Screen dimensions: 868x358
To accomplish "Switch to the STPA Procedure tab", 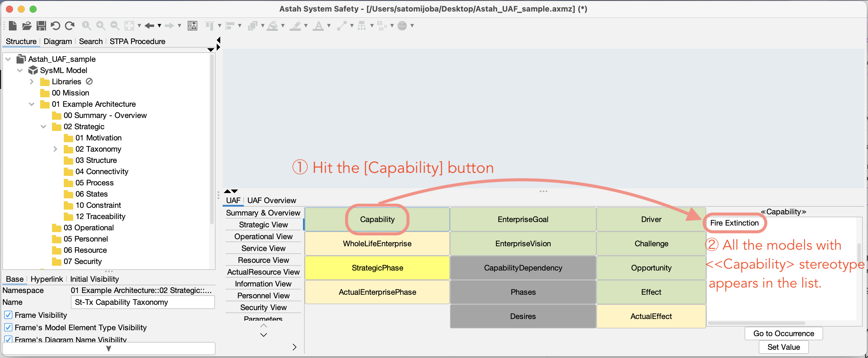I will coord(137,41).
